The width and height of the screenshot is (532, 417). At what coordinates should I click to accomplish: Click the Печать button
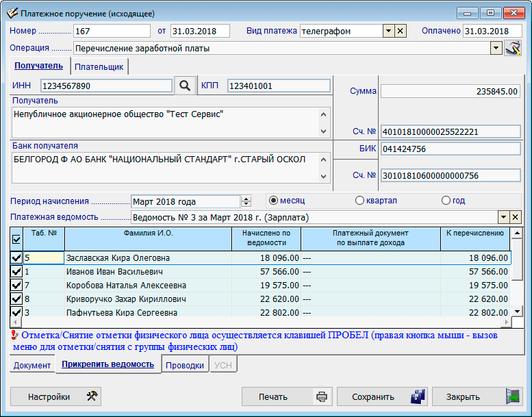tap(287, 396)
